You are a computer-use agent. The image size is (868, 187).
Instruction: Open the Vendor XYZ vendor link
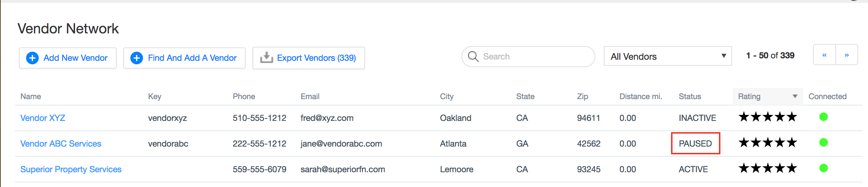43,118
